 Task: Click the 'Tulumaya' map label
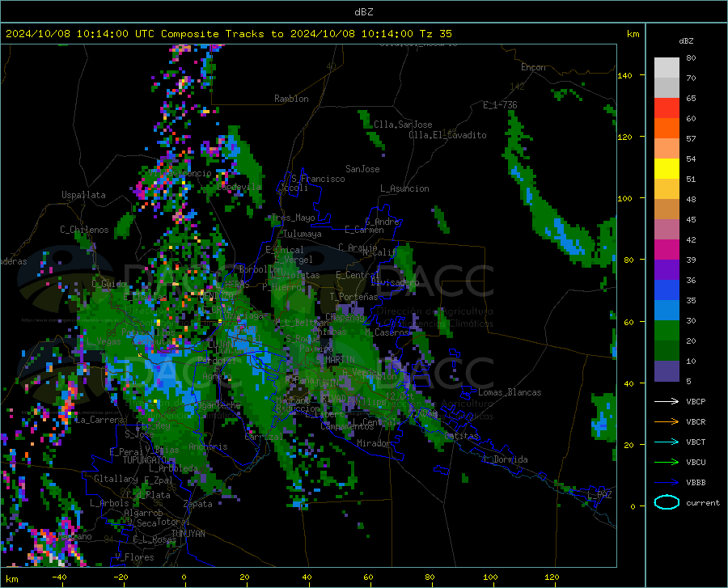pos(303,234)
